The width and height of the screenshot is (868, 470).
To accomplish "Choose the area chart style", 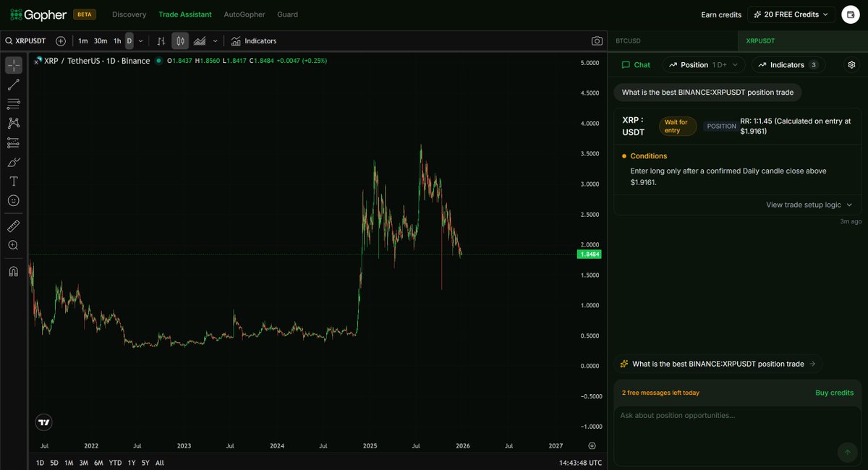I will coord(199,41).
